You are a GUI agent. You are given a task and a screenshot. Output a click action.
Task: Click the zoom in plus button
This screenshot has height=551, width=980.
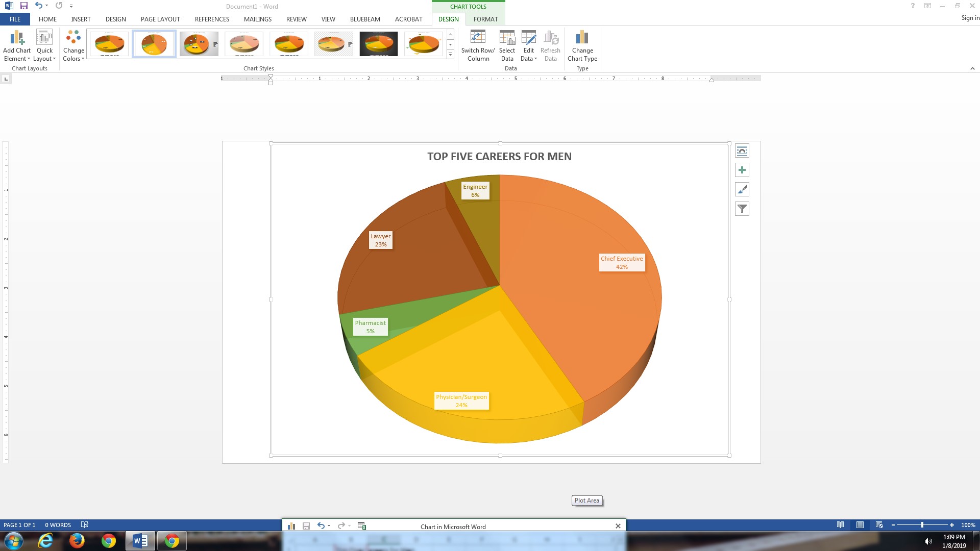tap(952, 525)
